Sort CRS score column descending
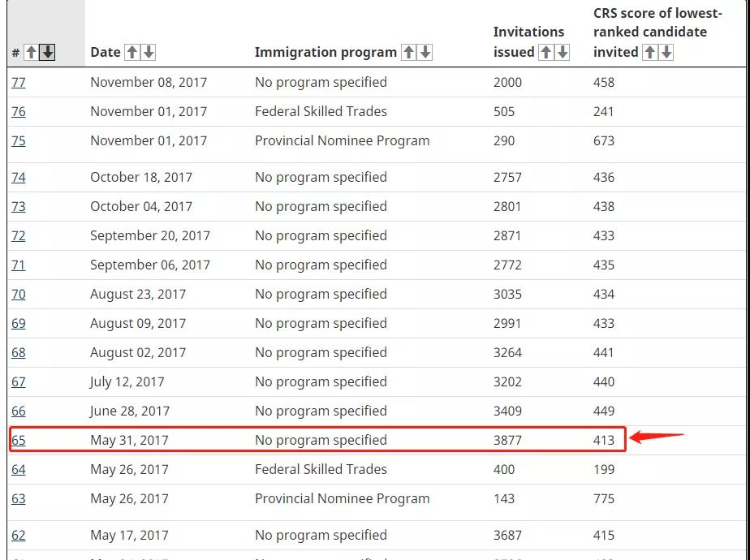Image resolution: width=750 pixels, height=560 pixels. click(666, 53)
